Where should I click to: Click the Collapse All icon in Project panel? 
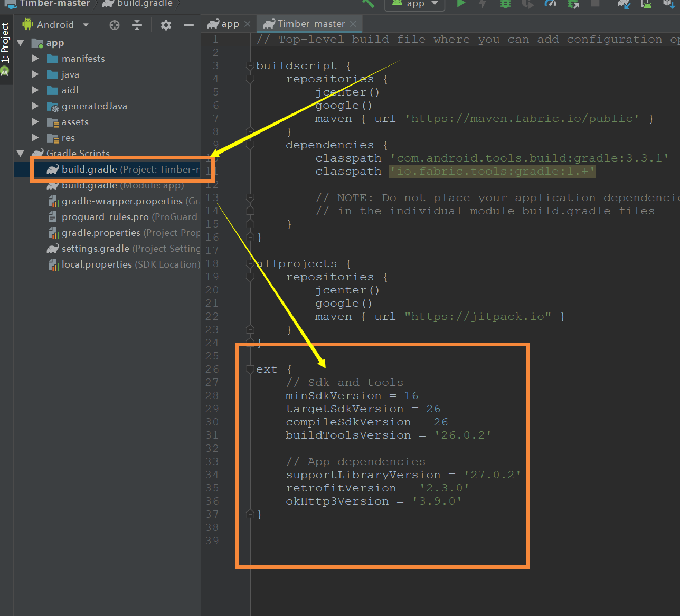pyautogui.click(x=137, y=25)
